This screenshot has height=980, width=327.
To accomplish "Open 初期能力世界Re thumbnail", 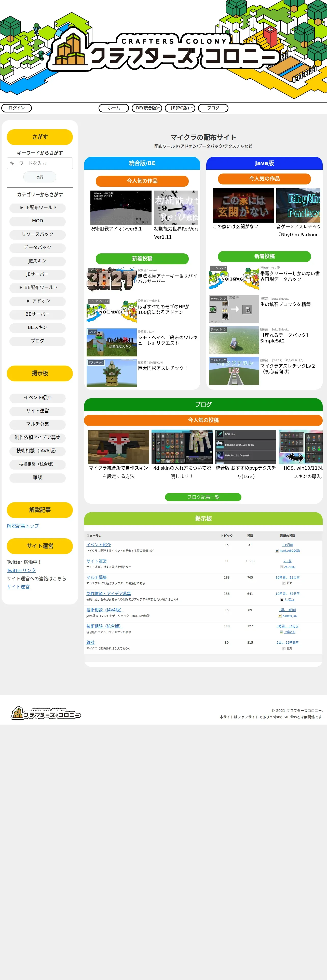I will coord(176,208).
